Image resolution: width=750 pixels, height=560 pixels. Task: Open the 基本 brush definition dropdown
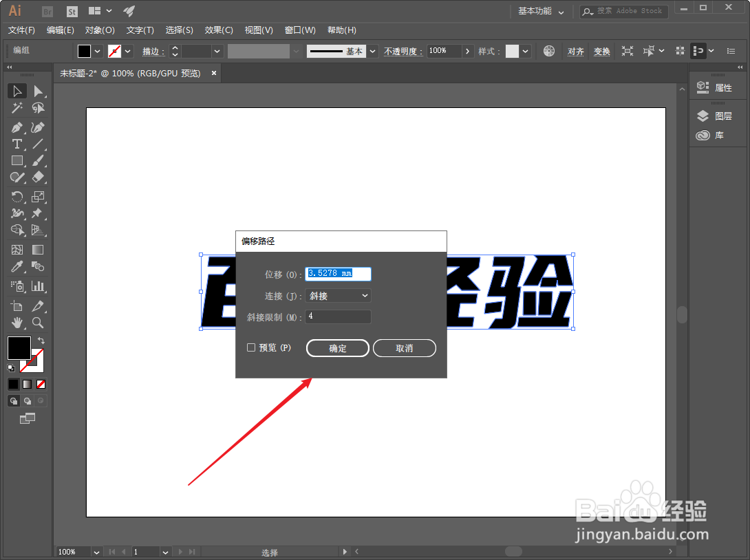coord(373,51)
